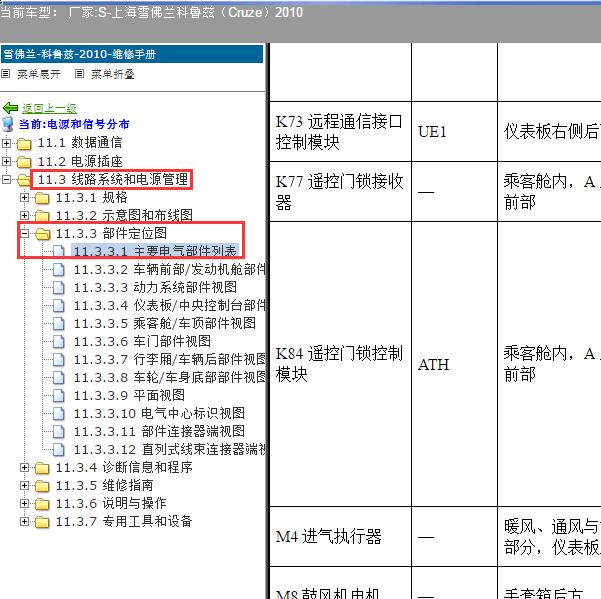The height and width of the screenshot is (599, 601).
Task: Click the green back arrow icon
Action: (10, 108)
